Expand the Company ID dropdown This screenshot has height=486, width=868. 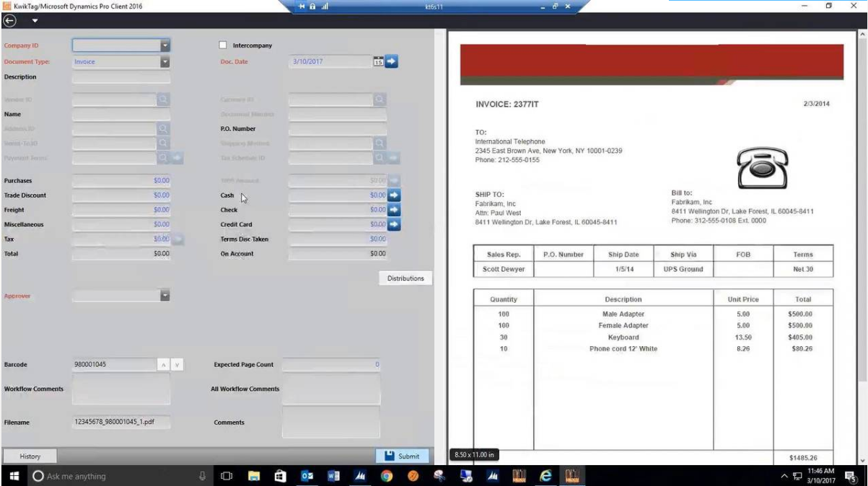[165, 45]
